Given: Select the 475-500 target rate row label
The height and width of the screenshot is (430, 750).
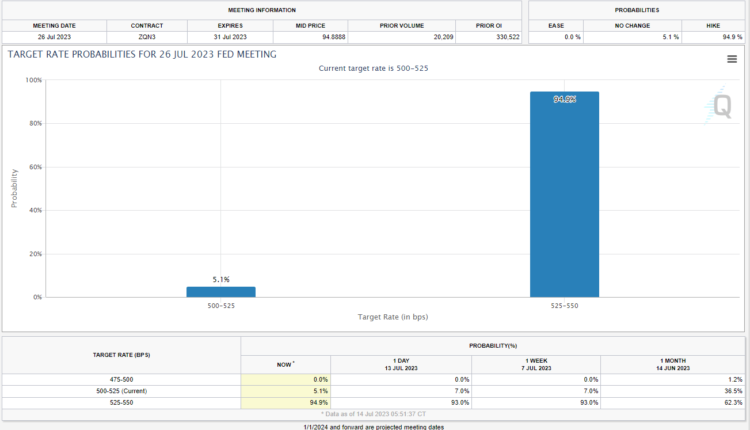Looking at the screenshot, I should coord(121,380).
